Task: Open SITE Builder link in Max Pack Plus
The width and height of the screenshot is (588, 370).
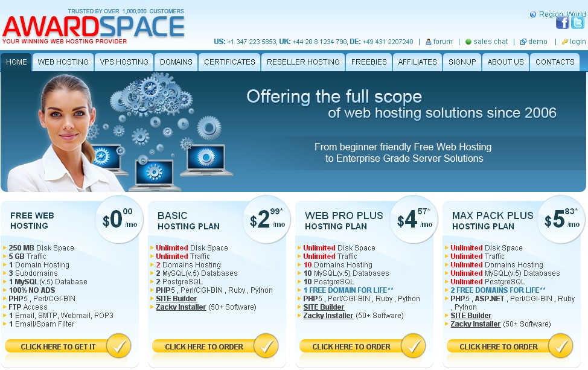Action: 471,316
